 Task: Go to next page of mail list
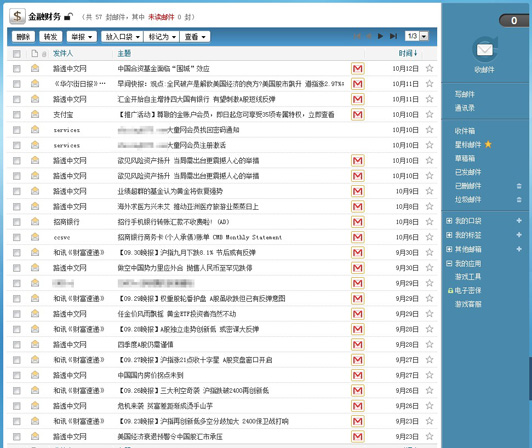[x=380, y=36]
